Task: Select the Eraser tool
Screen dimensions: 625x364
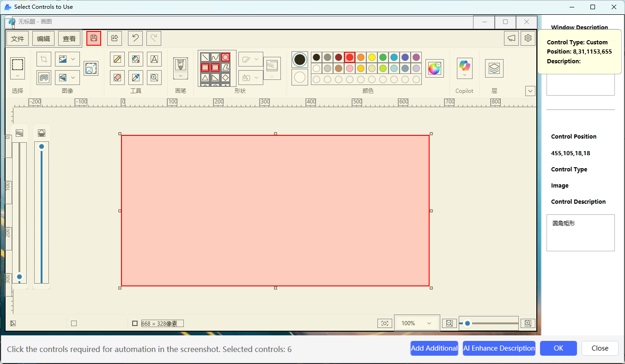Action: 117,78
